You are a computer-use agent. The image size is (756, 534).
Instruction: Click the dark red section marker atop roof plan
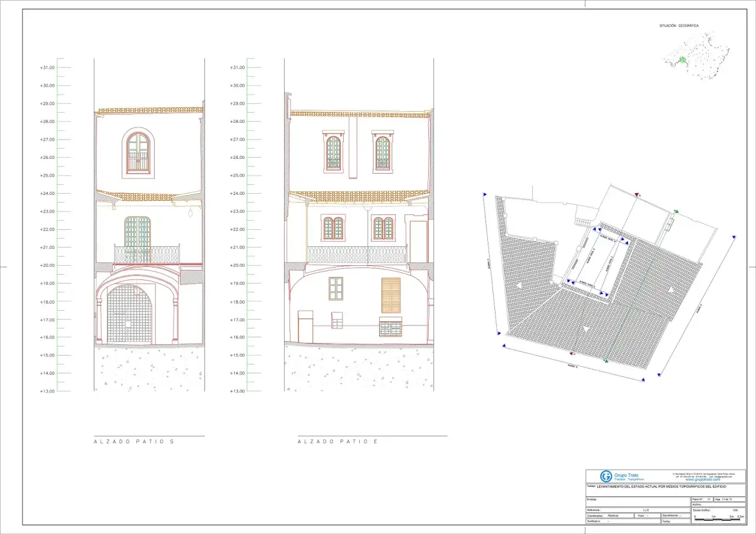(637, 194)
